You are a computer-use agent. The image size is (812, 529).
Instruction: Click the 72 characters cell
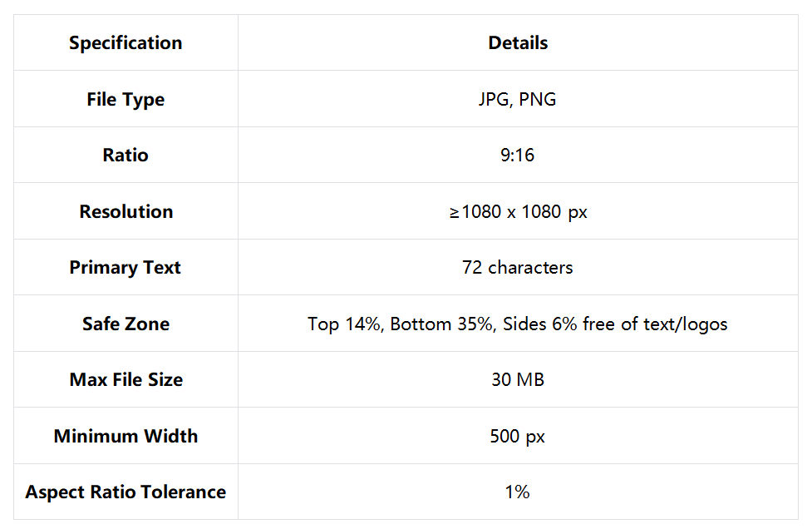(x=518, y=268)
